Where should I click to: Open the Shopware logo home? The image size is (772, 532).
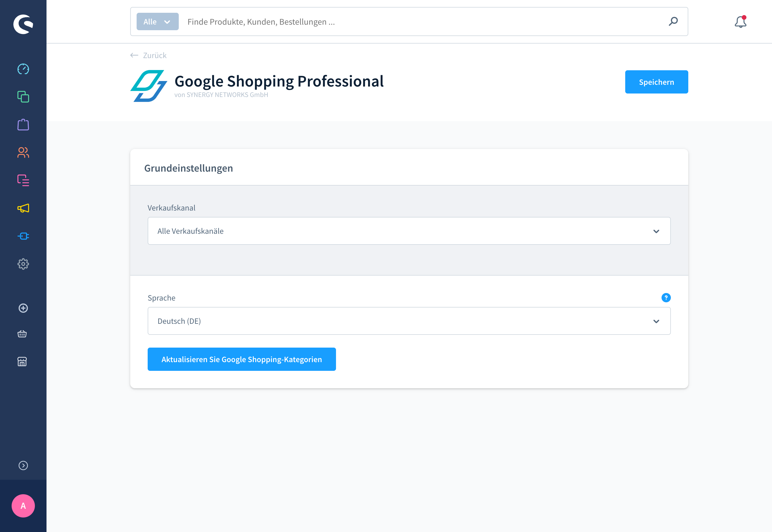[23, 24]
